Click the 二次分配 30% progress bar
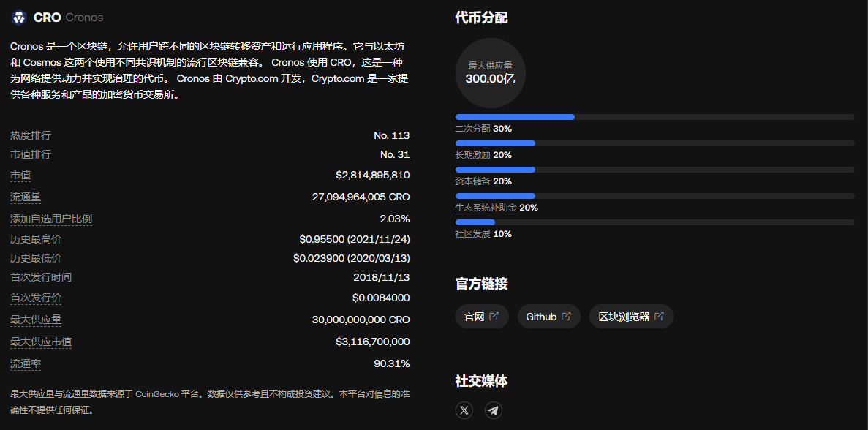The width and height of the screenshot is (868, 430). tap(515, 117)
